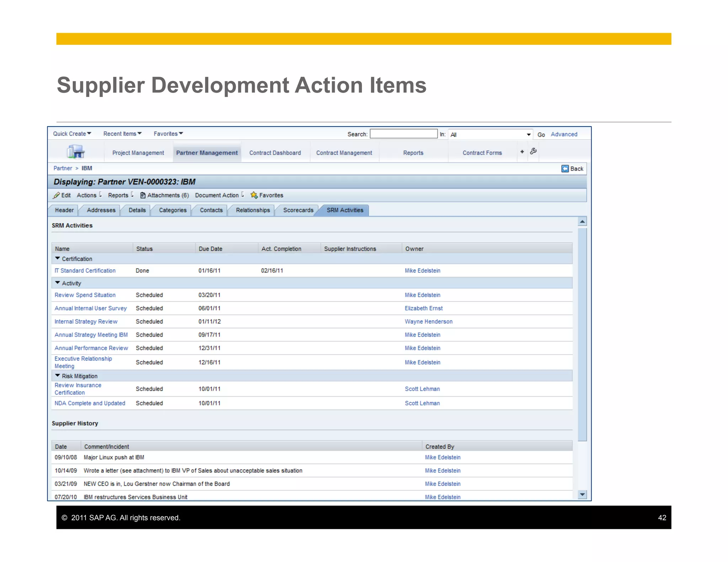Image resolution: width=728 pixels, height=562 pixels.
Task: Open the Reports navigation tab
Action: [x=413, y=153]
